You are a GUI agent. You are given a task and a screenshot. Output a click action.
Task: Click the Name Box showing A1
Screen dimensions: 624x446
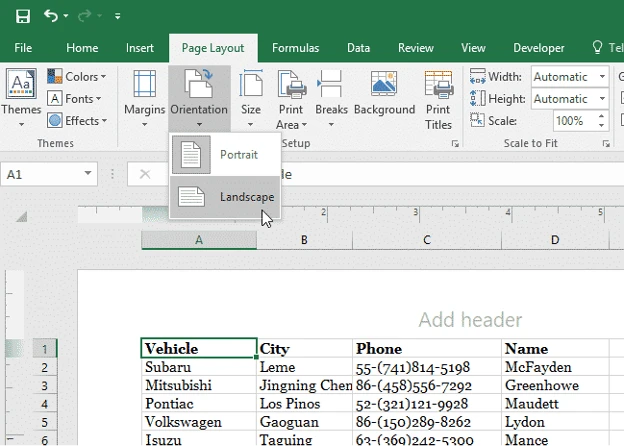(x=40, y=174)
